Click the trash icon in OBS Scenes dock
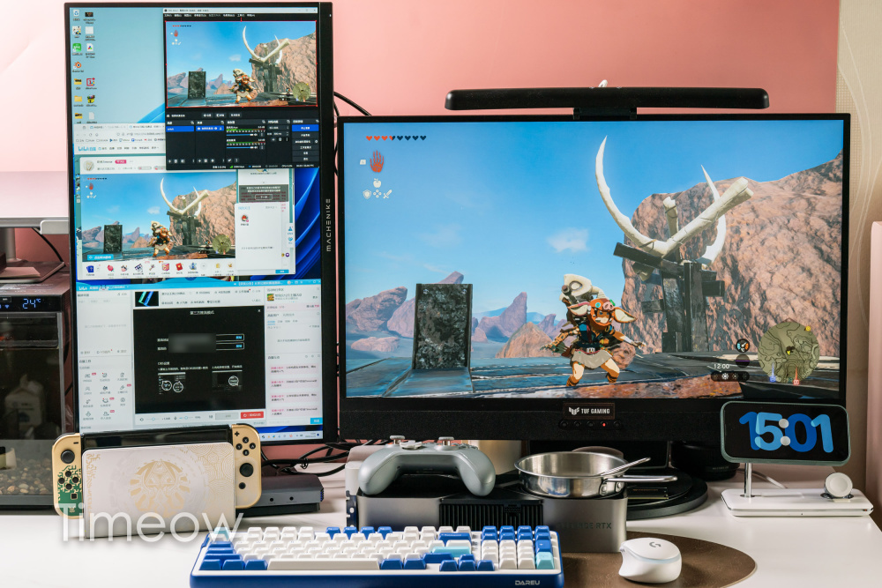Screen dimensions: 882x588 point(176,161)
